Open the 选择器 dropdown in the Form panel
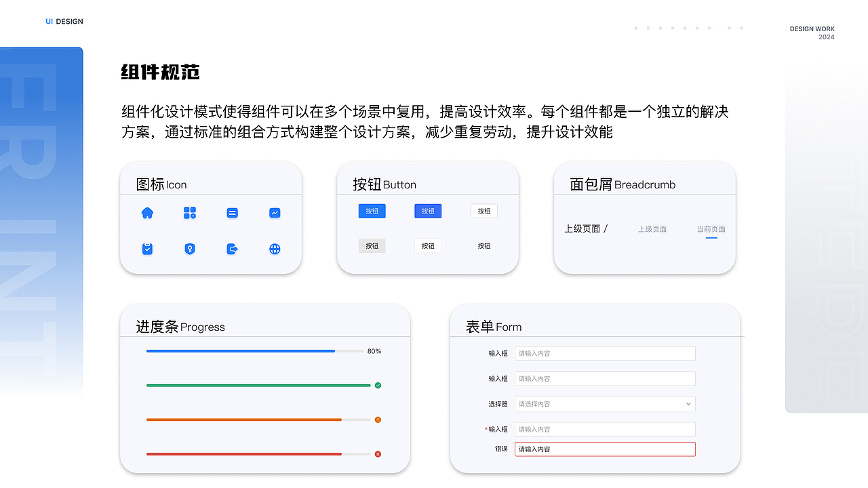Image resolution: width=868 pixels, height=488 pixels. point(605,403)
